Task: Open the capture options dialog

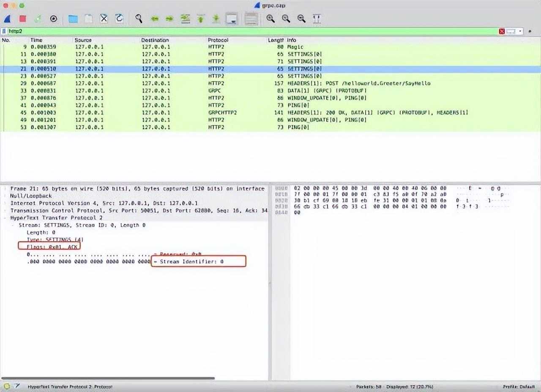Action: (54, 19)
